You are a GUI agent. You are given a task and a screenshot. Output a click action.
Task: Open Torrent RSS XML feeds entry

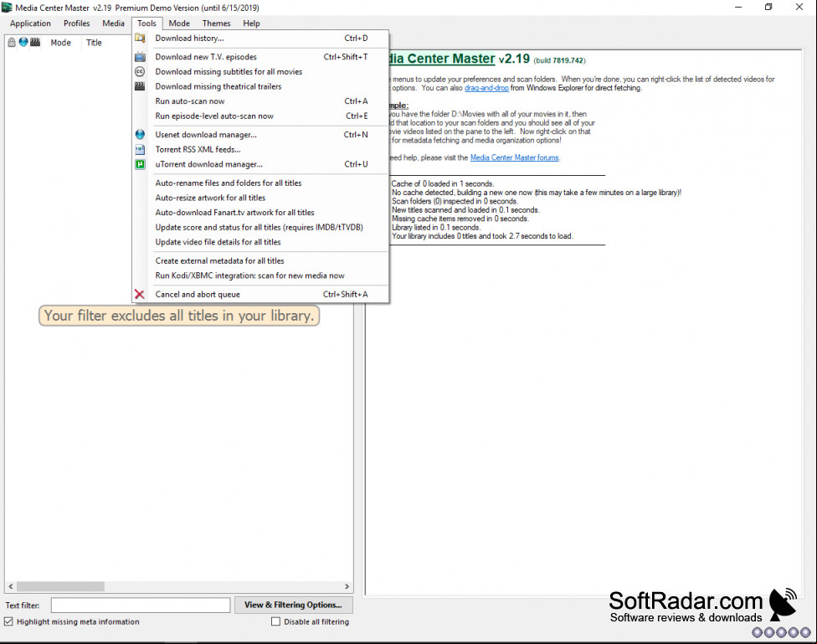pyautogui.click(x=260, y=149)
